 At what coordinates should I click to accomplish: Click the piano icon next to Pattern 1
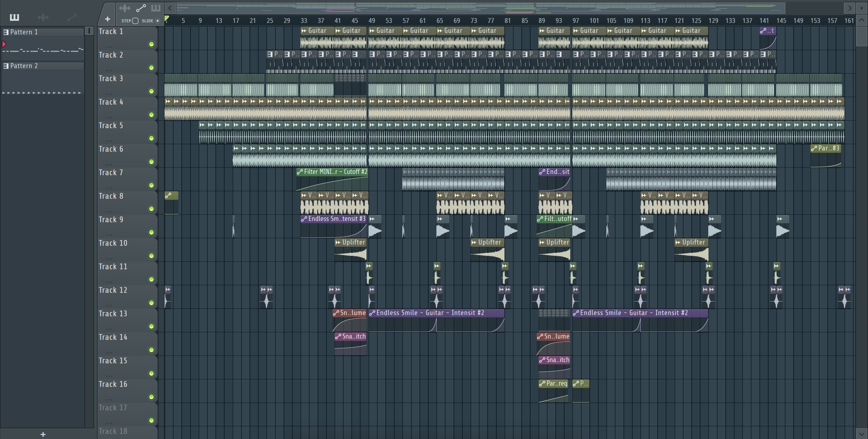click(6, 32)
